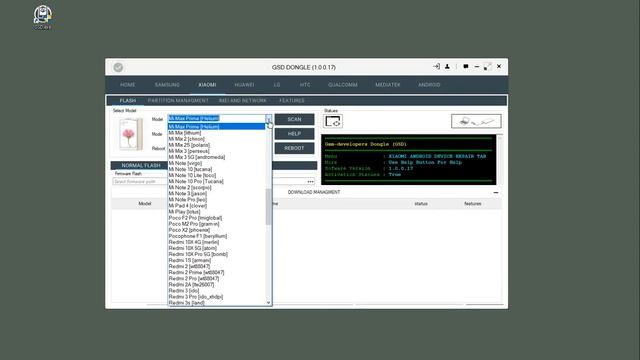Image resolution: width=640 pixels, height=360 pixels.
Task: Click the Model combo box dropdown arrow
Action: [x=269, y=118]
